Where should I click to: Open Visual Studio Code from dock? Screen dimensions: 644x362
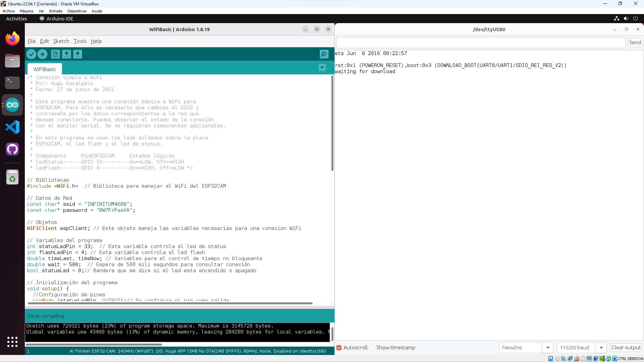12,127
